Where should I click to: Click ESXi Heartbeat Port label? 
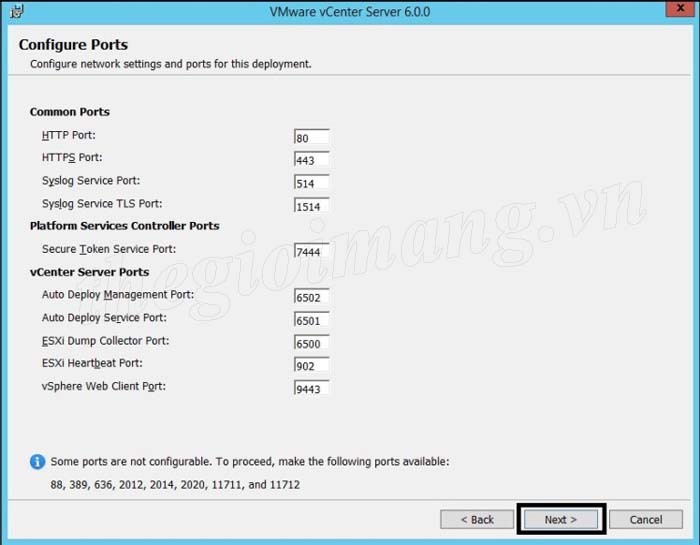(x=92, y=363)
